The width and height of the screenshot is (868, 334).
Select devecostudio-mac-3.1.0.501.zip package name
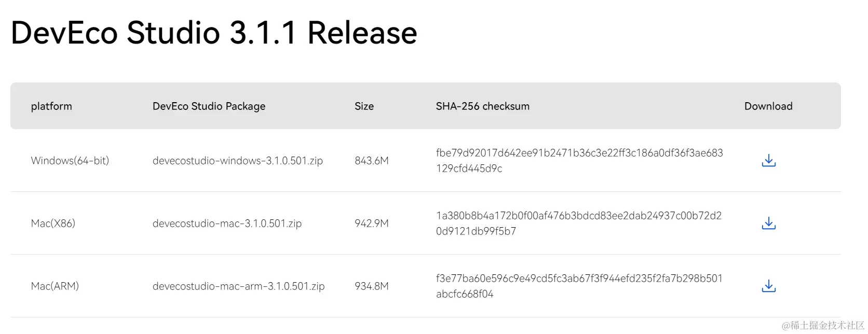click(x=227, y=224)
